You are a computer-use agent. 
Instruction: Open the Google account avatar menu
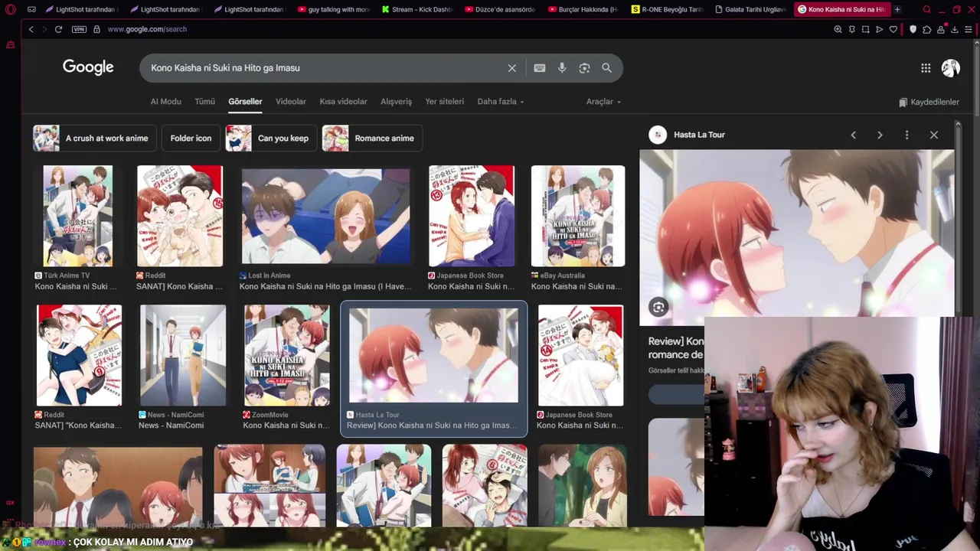click(x=951, y=68)
